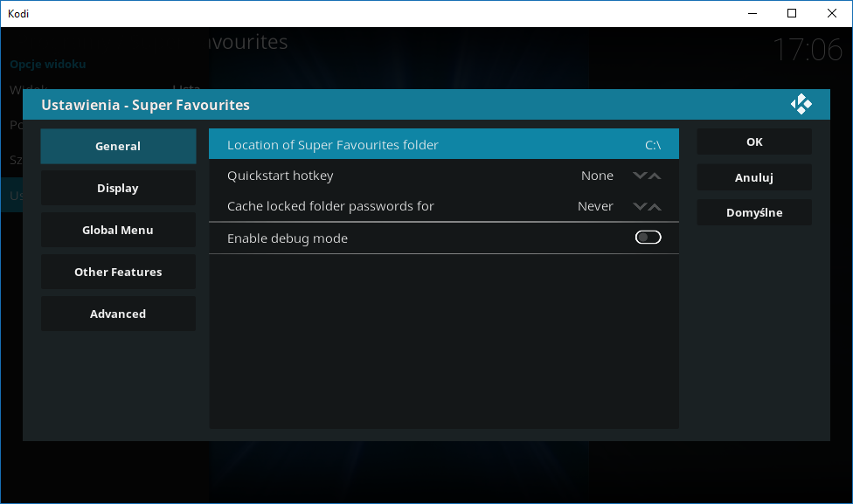This screenshot has width=853, height=504.
Task: Increase Cache locked folder passwords value
Action: pyautogui.click(x=655, y=207)
